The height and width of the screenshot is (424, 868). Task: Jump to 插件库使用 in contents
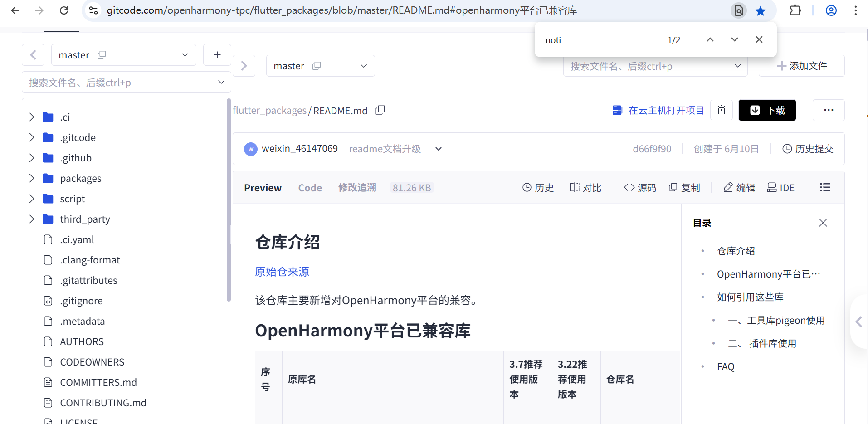[762, 343]
